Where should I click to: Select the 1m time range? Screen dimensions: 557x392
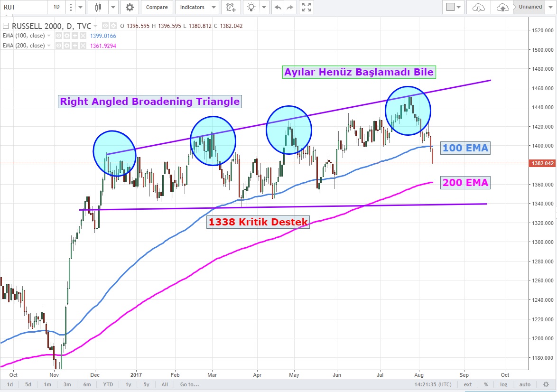(47, 384)
